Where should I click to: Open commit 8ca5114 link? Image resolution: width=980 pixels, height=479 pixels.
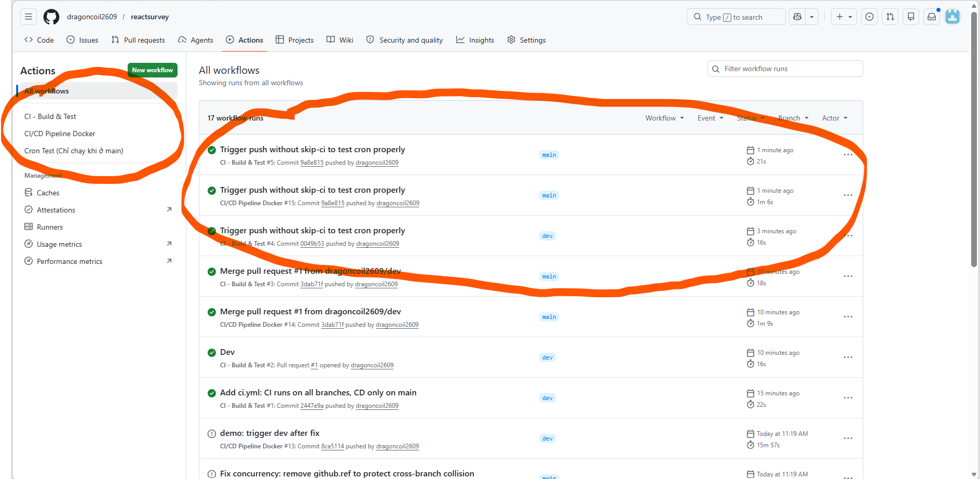coord(333,446)
